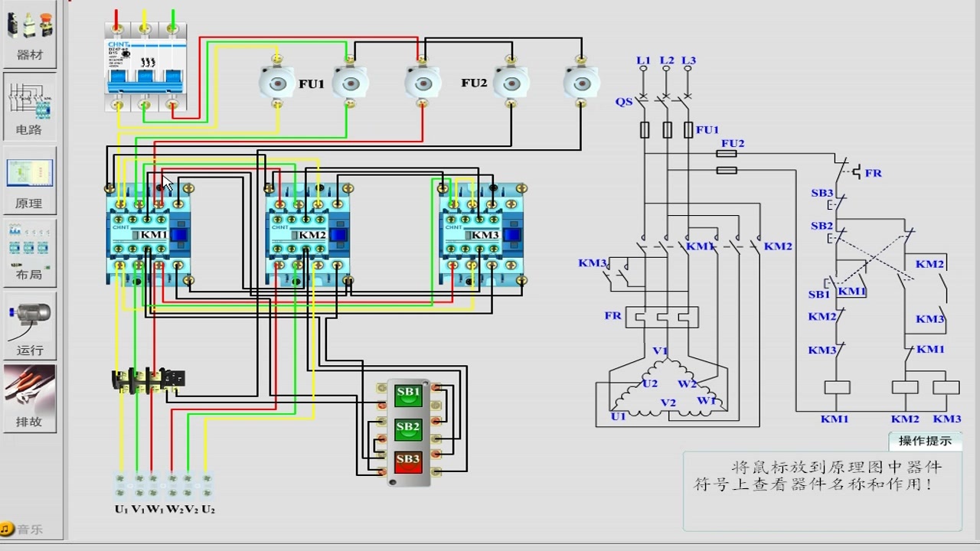This screenshot has height=551, width=980.
Task: Click the KM1 coil symbol in schematic
Action: [x=837, y=387]
